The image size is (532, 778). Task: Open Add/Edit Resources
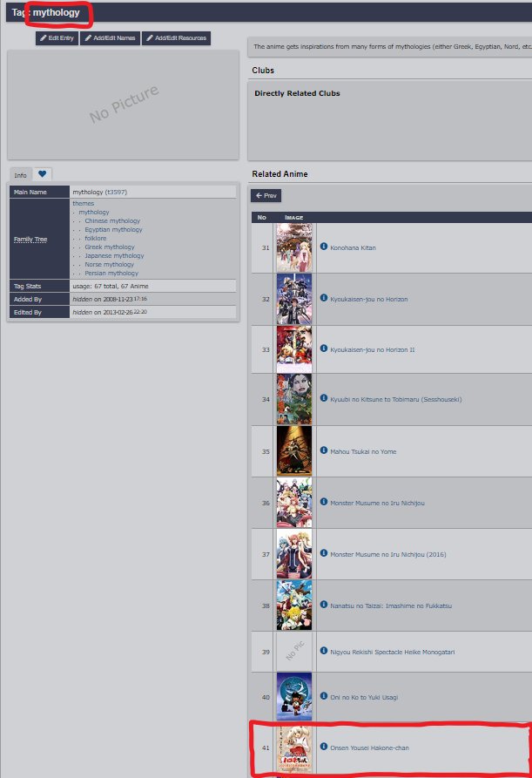(x=176, y=38)
